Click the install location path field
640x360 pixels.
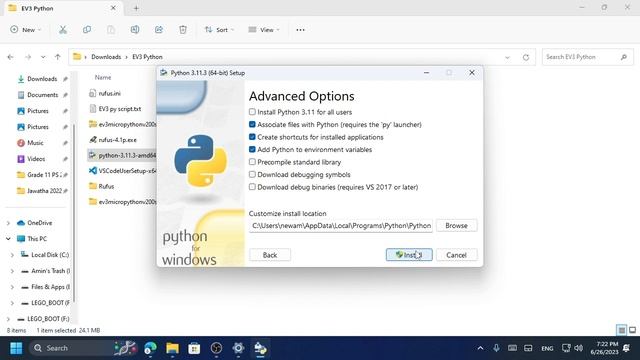coord(341,225)
